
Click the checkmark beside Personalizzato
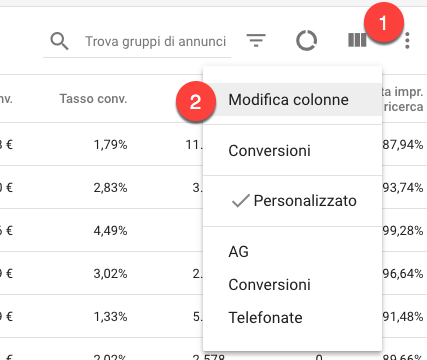[240, 201]
